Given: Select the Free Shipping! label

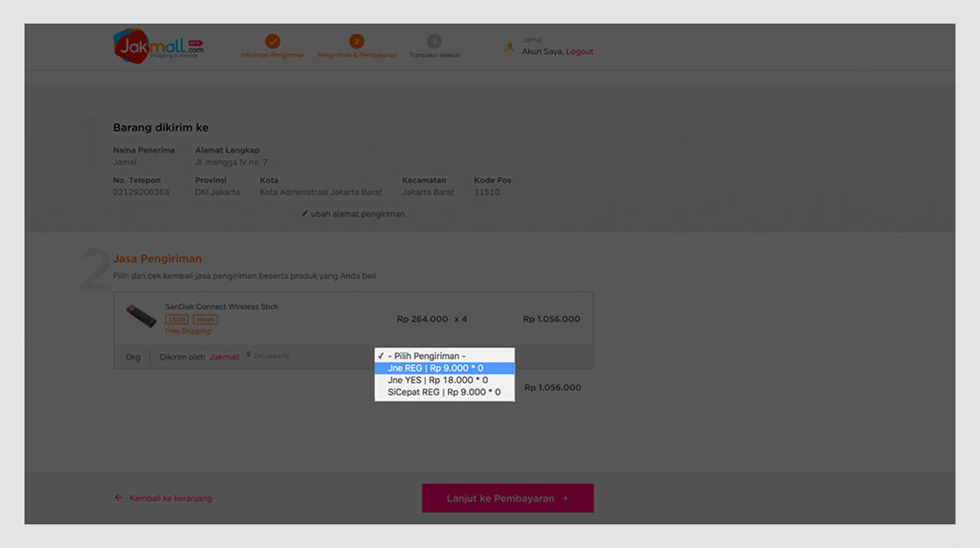Looking at the screenshot, I should point(189,331).
